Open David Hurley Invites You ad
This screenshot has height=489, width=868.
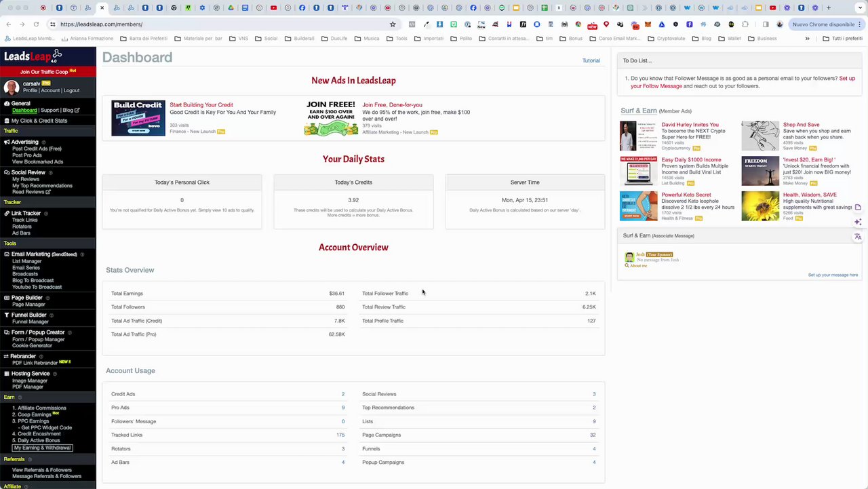[x=690, y=125]
